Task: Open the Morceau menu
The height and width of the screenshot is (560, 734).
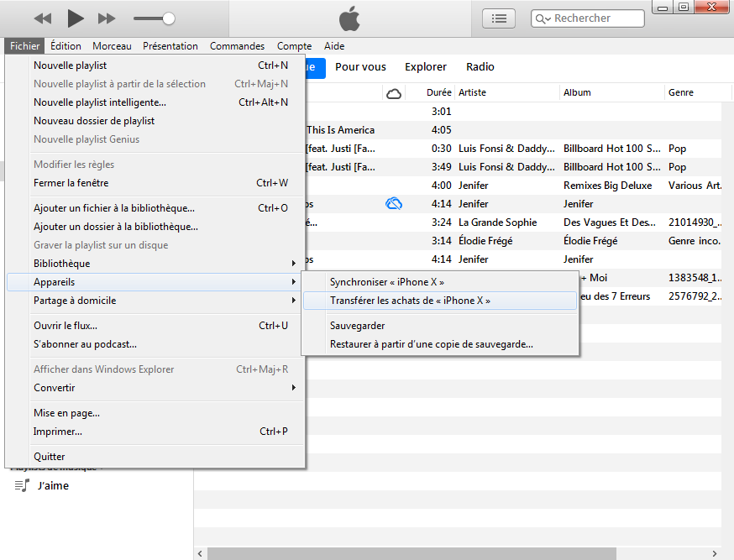Action: pos(112,46)
